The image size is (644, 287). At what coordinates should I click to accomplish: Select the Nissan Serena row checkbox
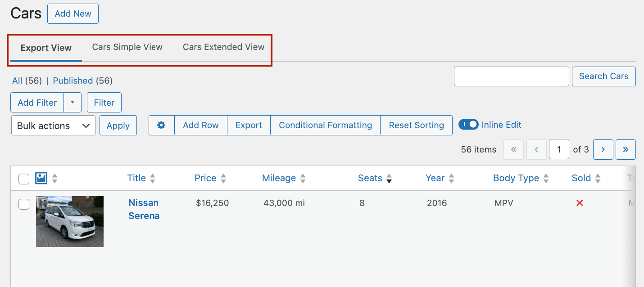(x=24, y=204)
